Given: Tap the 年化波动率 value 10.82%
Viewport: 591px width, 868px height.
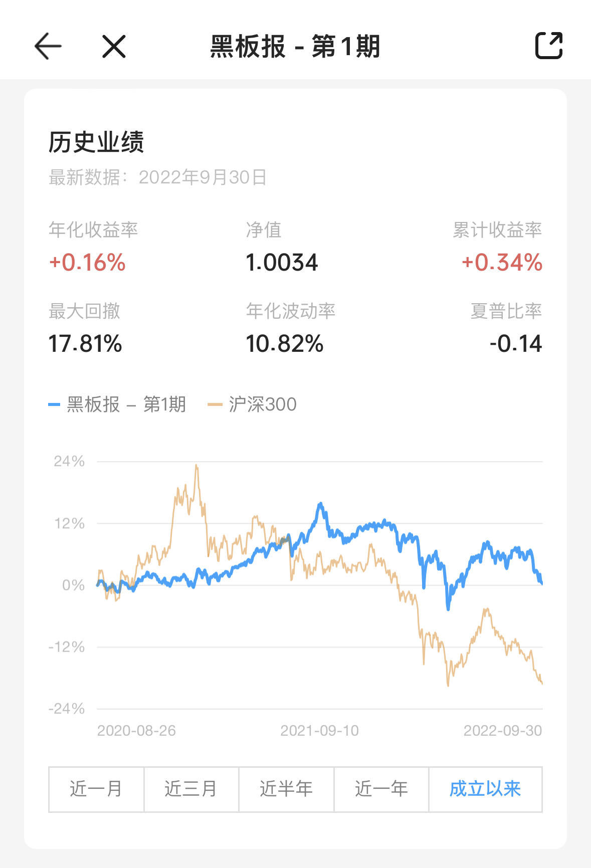Looking at the screenshot, I should (285, 344).
